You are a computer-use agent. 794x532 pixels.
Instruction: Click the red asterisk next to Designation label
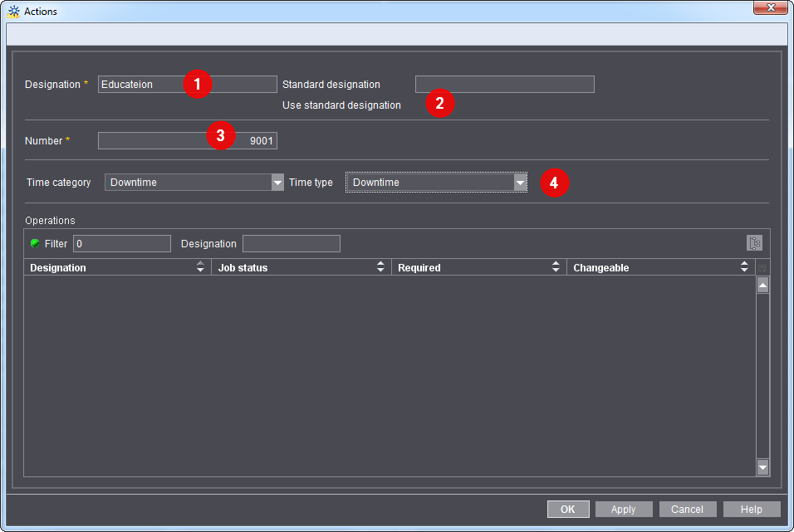[x=86, y=84]
